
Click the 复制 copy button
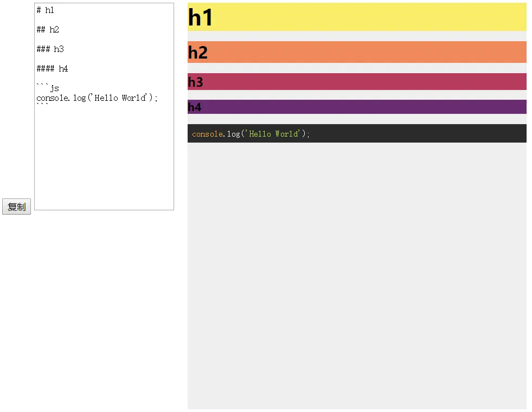16,207
